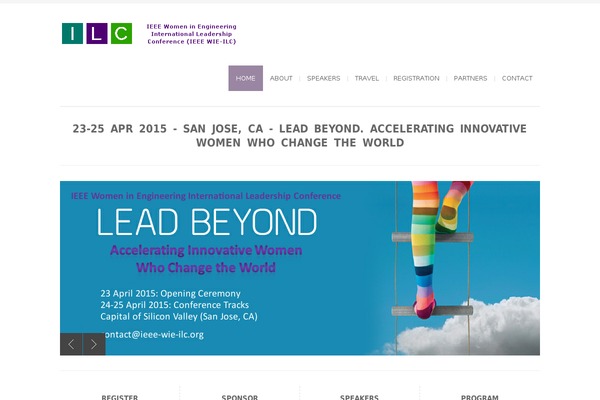Open the CONTACT menu item
The image size is (600, 400).
[517, 78]
